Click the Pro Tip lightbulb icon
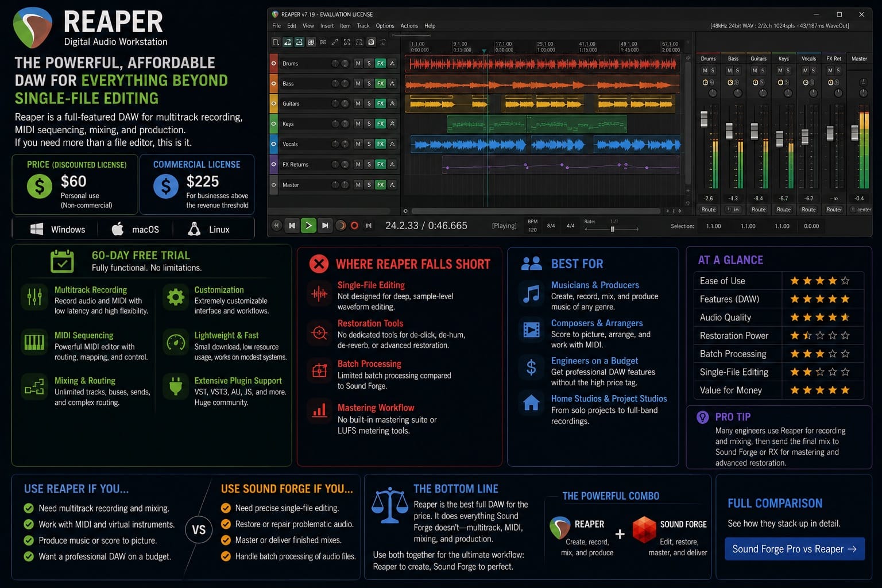Image resolution: width=882 pixels, height=588 pixels. 702,417
